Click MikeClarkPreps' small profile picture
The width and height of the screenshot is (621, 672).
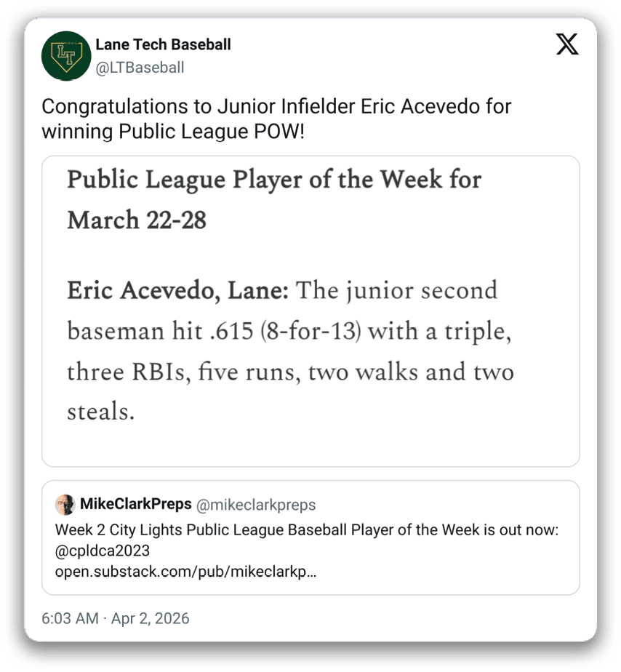(65, 505)
